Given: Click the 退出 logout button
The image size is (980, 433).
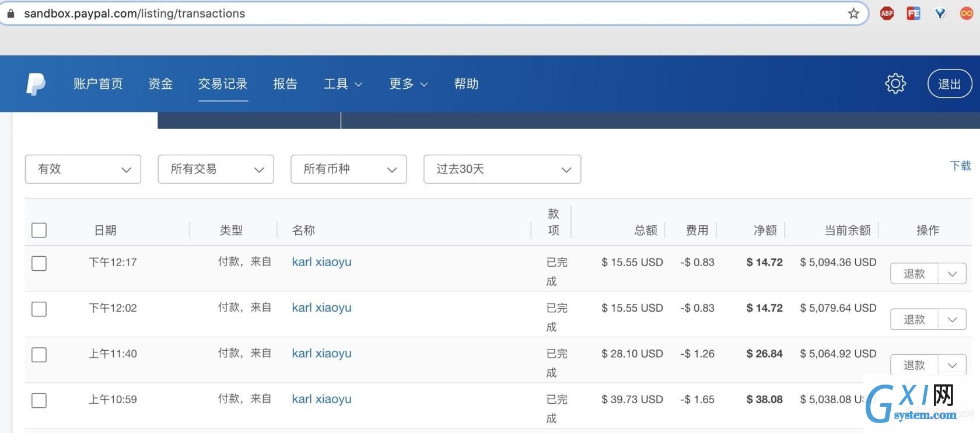Looking at the screenshot, I should point(950,83).
